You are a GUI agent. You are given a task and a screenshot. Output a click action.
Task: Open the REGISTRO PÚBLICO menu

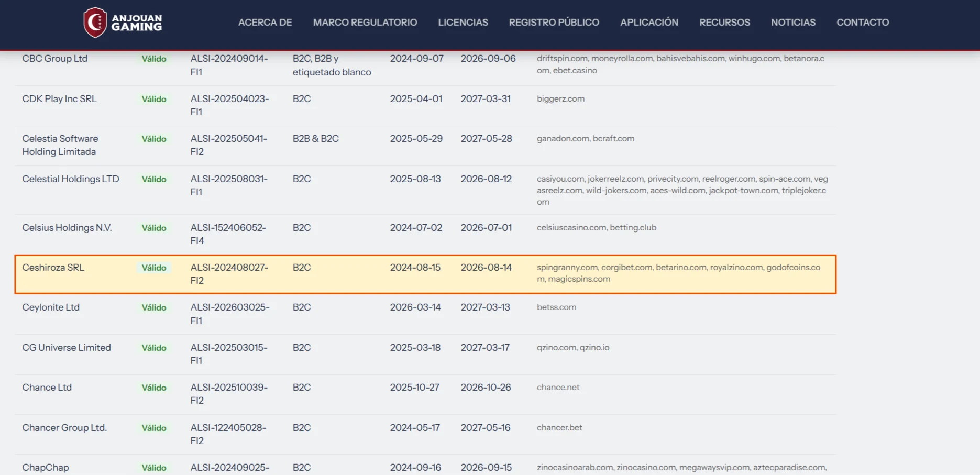[x=554, y=23]
